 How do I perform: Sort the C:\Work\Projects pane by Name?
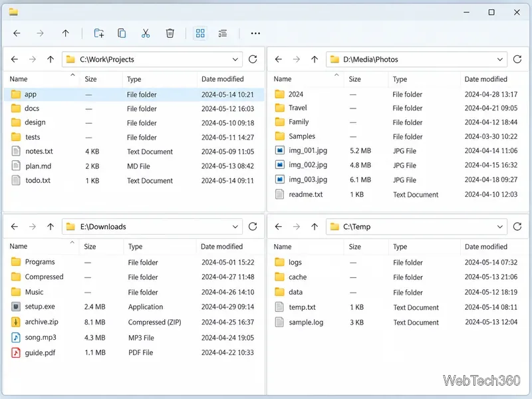tap(19, 79)
